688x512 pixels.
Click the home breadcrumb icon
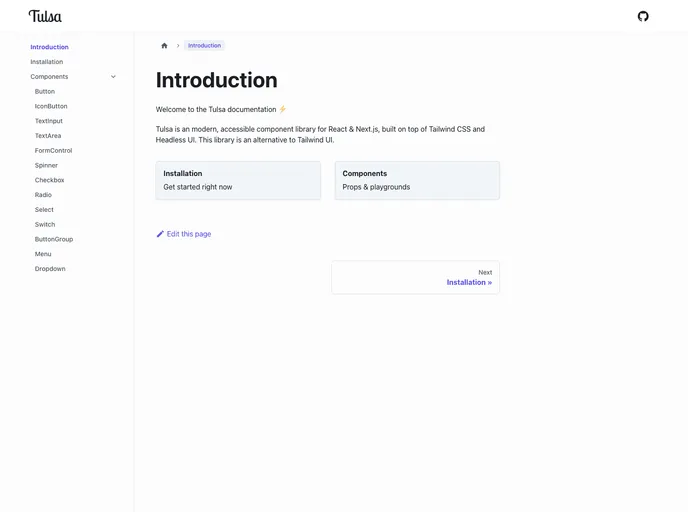(x=164, y=45)
